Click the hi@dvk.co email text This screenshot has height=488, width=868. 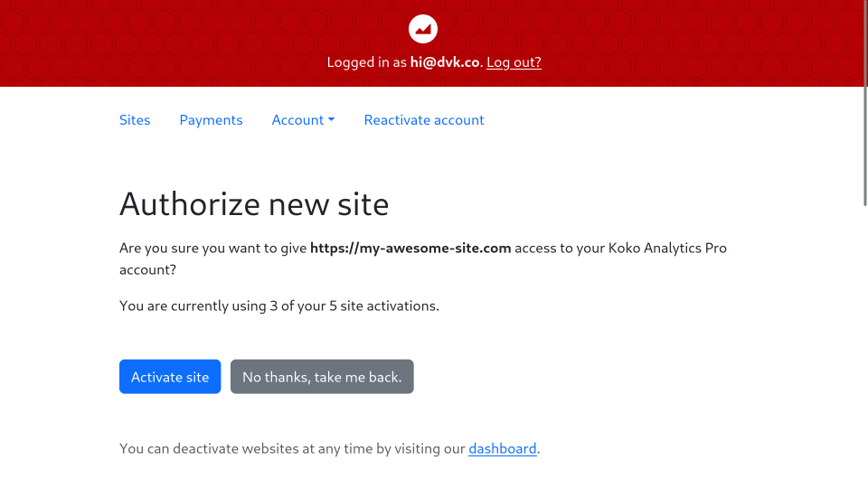click(x=445, y=62)
